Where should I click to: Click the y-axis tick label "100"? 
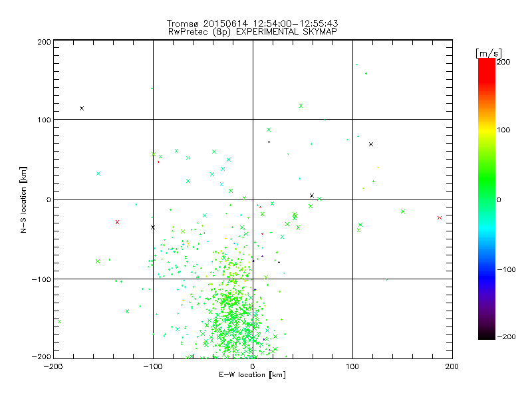pos(45,120)
